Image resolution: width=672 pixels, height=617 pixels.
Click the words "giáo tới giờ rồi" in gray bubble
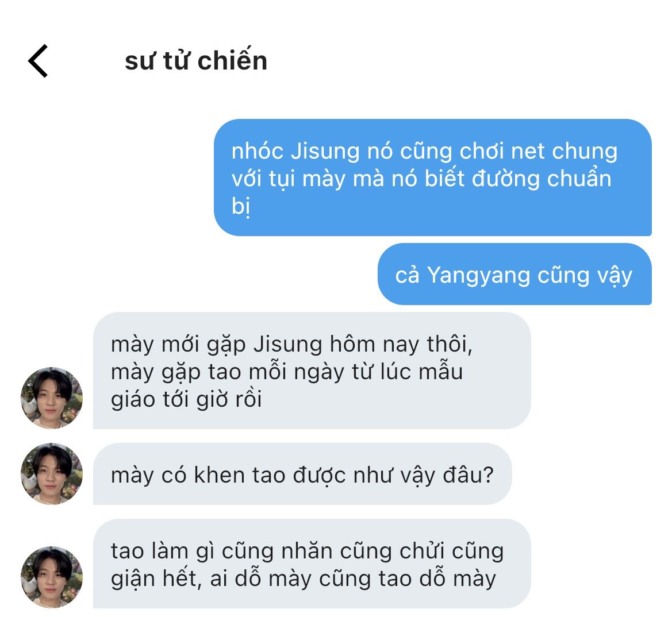[x=186, y=400]
